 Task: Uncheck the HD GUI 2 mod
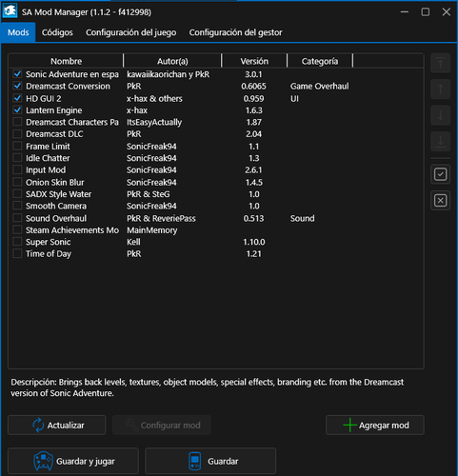pos(17,98)
